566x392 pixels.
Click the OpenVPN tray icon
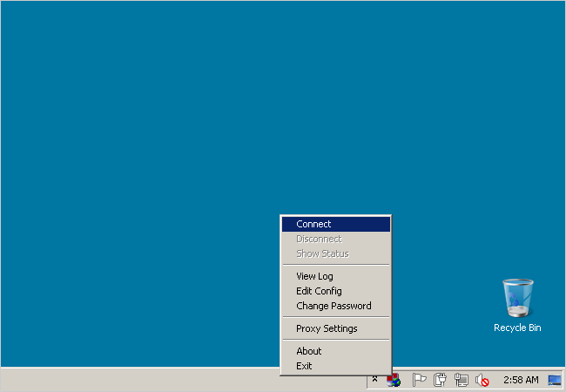[394, 380]
